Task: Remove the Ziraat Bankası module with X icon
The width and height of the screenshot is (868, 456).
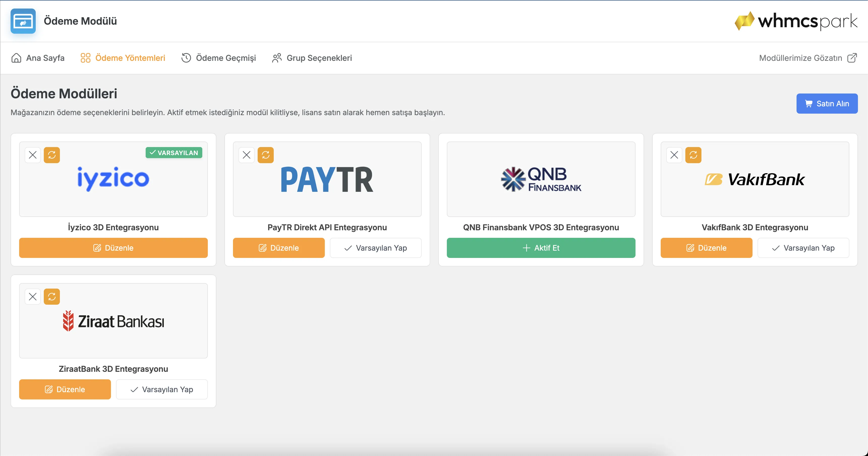Action: coord(33,297)
